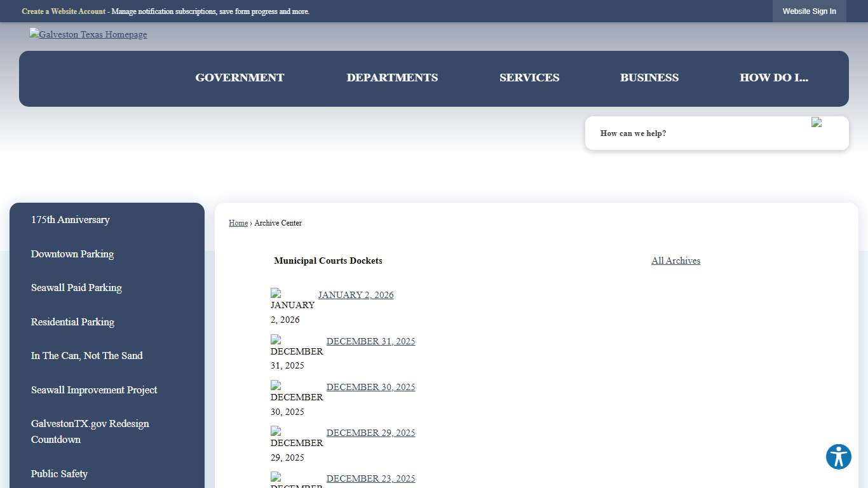Click the document icon beside DECEMBER 29, 2025
Image resolution: width=868 pixels, height=488 pixels.
click(276, 433)
